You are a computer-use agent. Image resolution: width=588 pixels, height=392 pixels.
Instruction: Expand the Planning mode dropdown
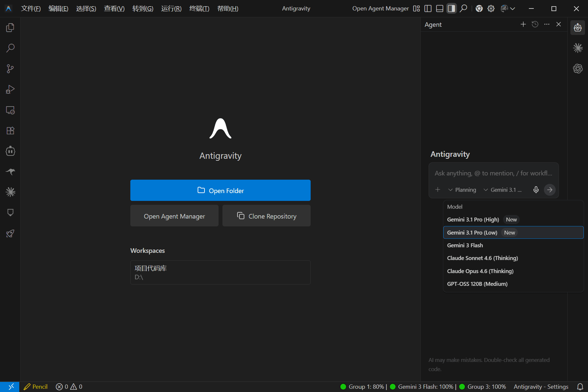(462, 190)
